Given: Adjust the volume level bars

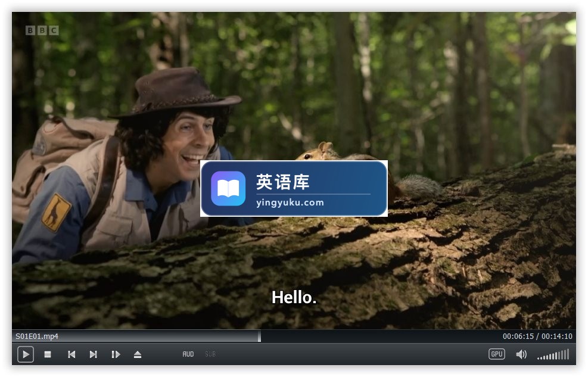Looking at the screenshot, I should tap(553, 354).
